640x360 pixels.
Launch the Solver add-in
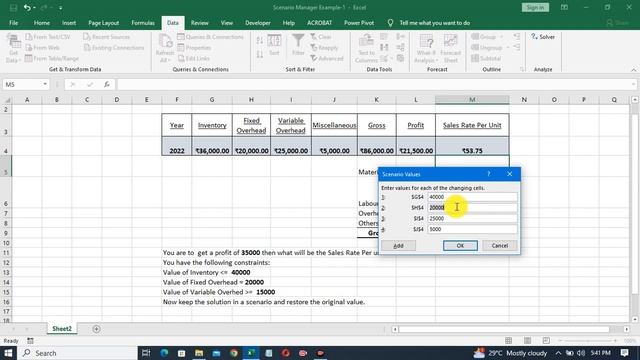543,37
